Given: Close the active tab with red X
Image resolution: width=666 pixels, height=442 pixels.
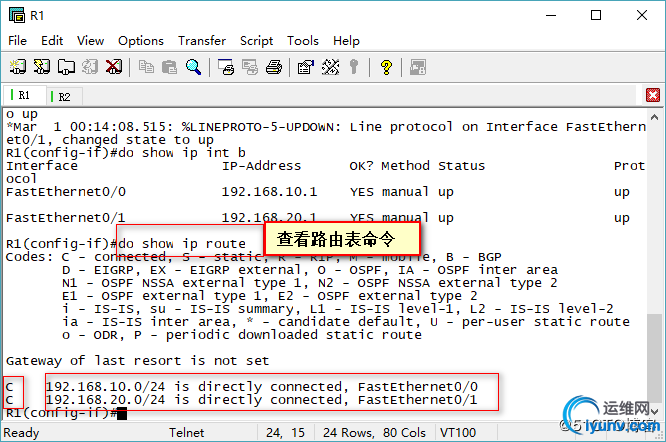Looking at the screenshot, I should [x=653, y=95].
